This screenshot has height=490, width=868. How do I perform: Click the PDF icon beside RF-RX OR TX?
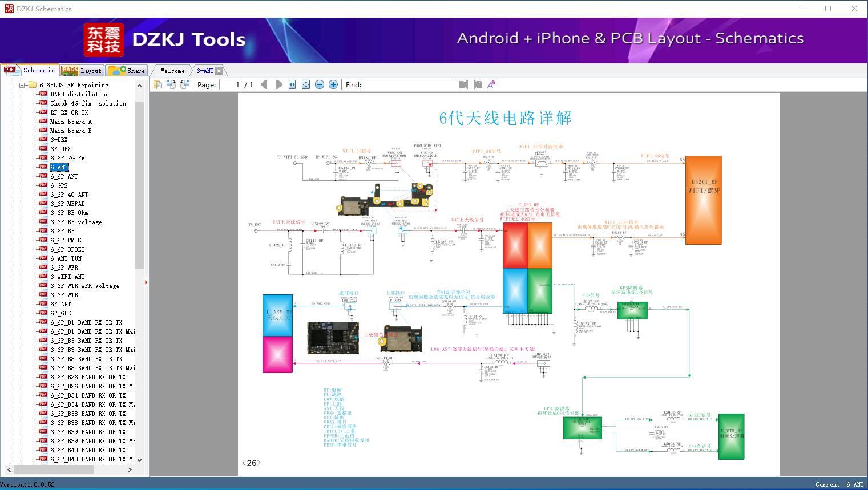click(x=43, y=112)
